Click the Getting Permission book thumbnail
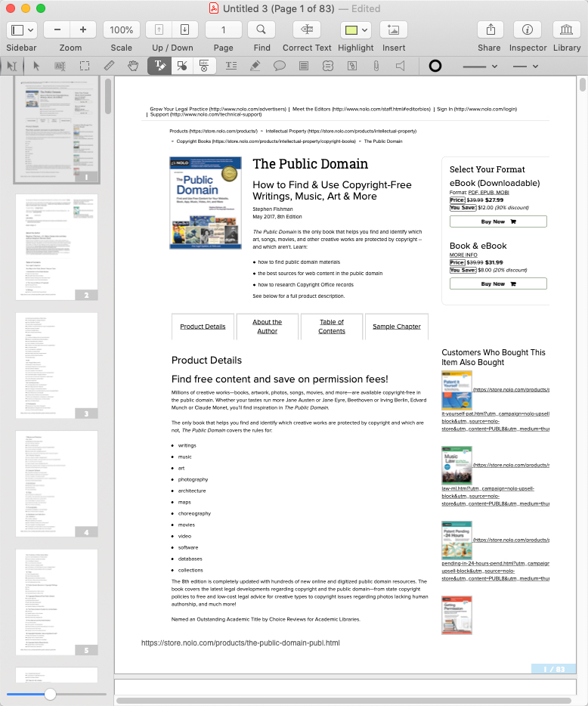Viewport: 588px width, 706px height. [x=456, y=615]
